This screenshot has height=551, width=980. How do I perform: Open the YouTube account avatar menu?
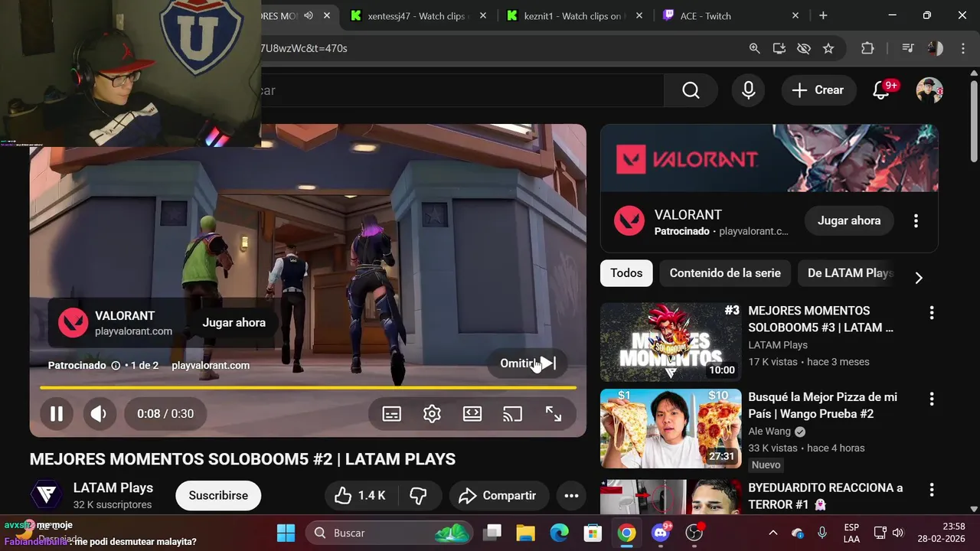point(929,90)
